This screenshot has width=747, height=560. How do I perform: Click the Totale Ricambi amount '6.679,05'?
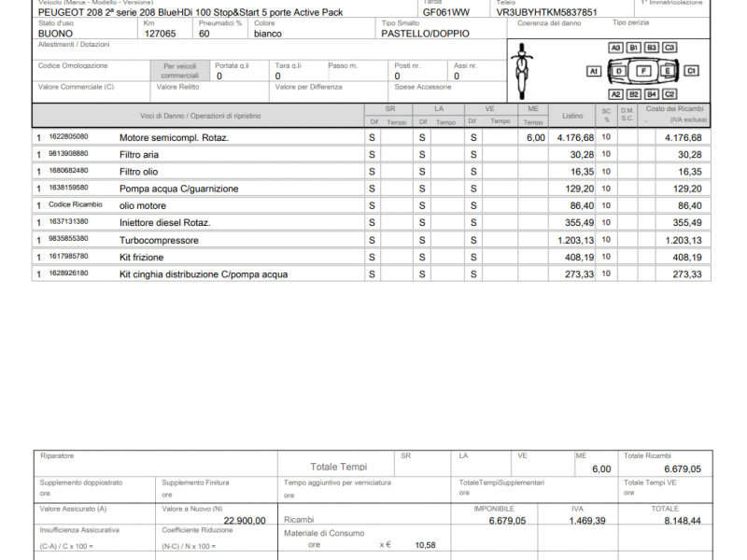683,469
